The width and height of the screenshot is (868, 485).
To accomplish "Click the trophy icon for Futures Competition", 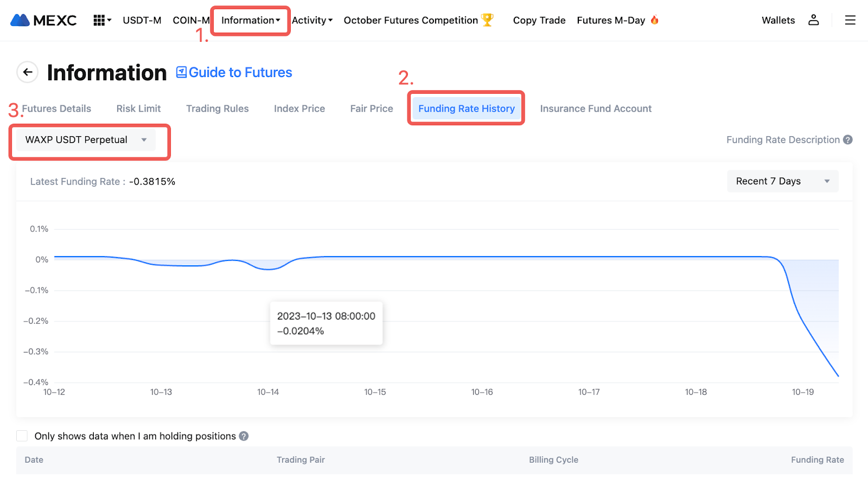I will [487, 20].
